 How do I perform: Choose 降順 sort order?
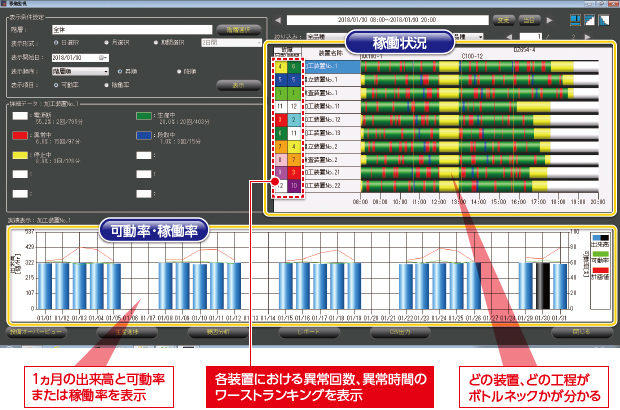pos(179,72)
